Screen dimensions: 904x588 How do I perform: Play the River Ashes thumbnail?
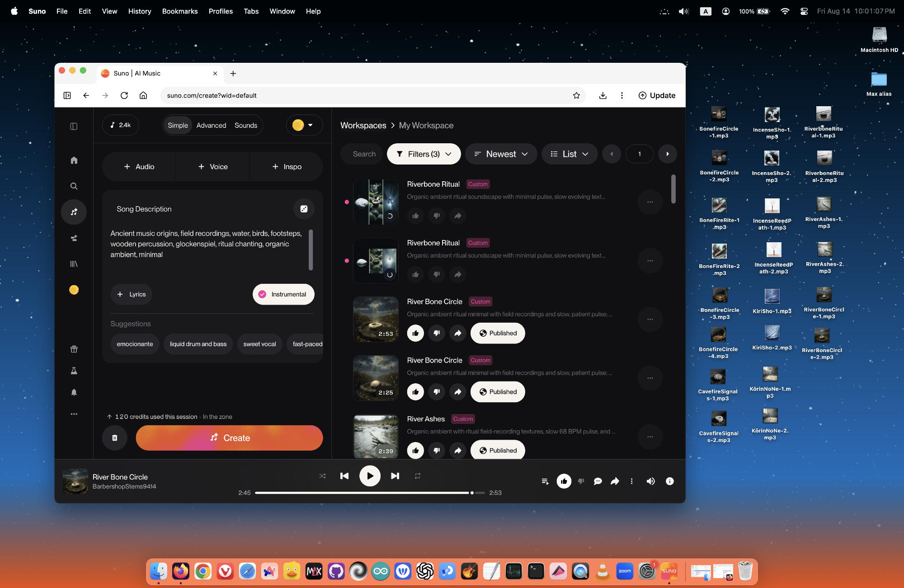376,437
